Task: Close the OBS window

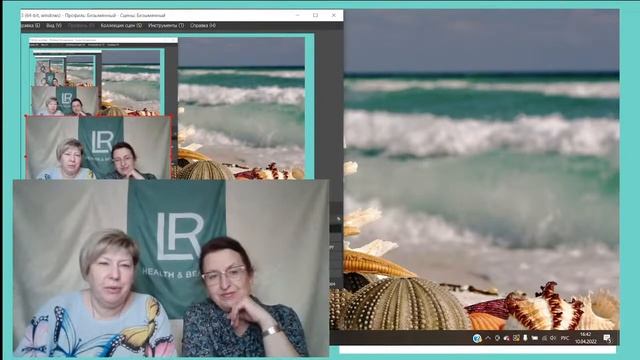Action: pos(333,15)
